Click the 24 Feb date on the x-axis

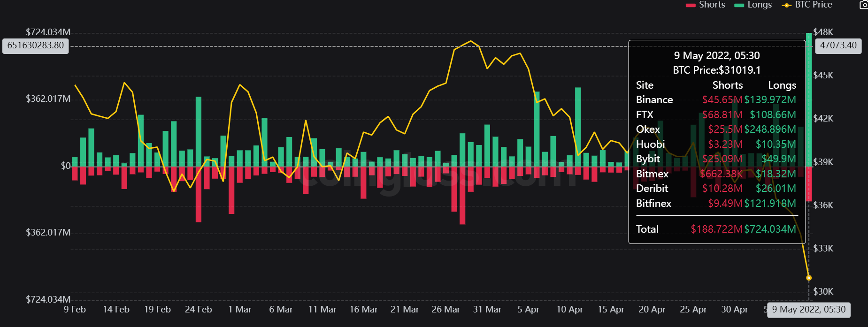coord(199,310)
